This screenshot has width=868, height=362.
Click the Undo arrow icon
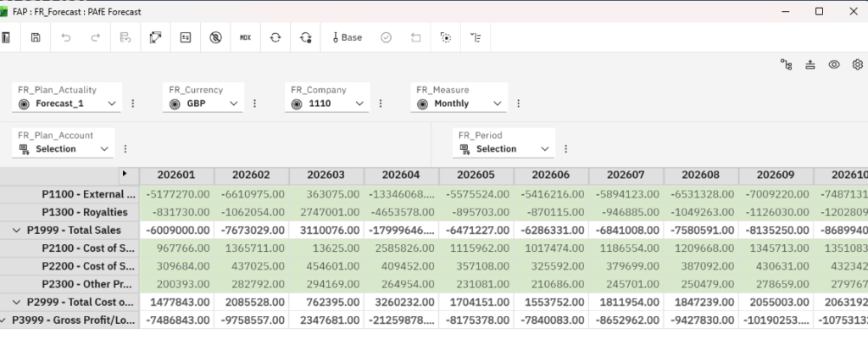[x=65, y=37]
